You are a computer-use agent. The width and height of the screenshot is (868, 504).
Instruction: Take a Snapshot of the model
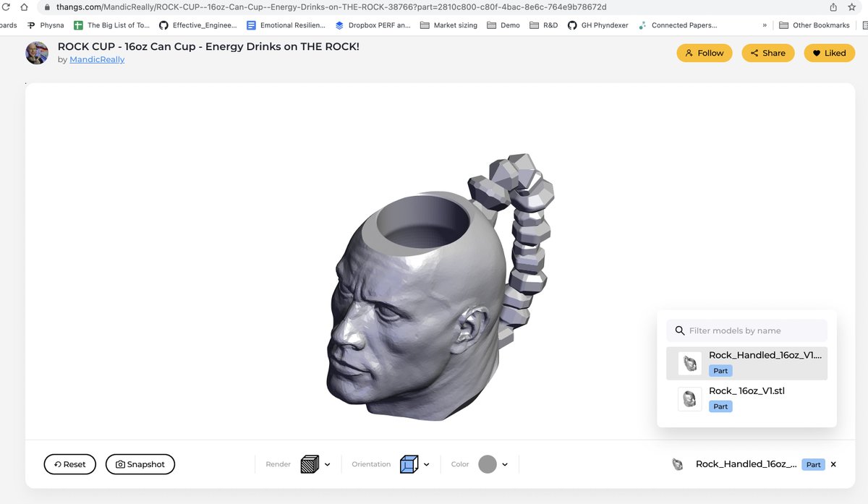point(140,464)
